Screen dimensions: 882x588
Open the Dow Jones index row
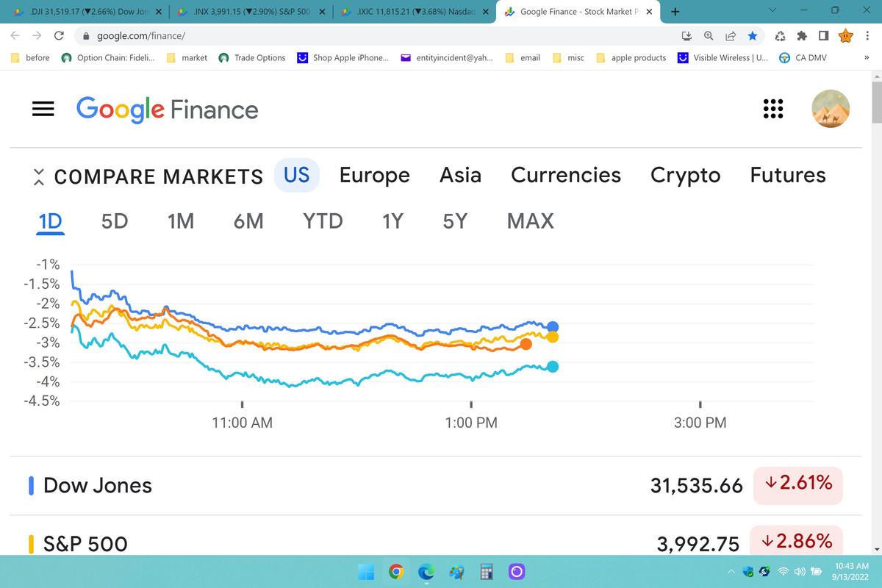point(435,485)
